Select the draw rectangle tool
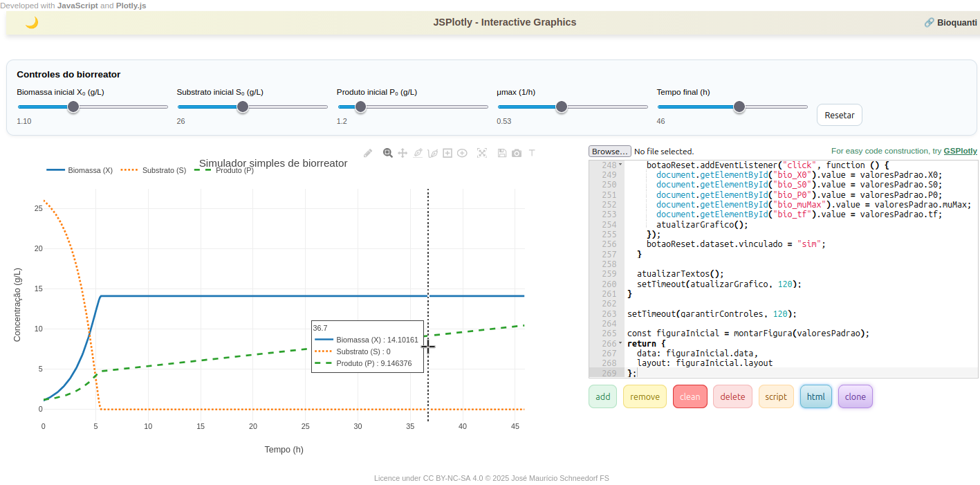 [x=447, y=153]
